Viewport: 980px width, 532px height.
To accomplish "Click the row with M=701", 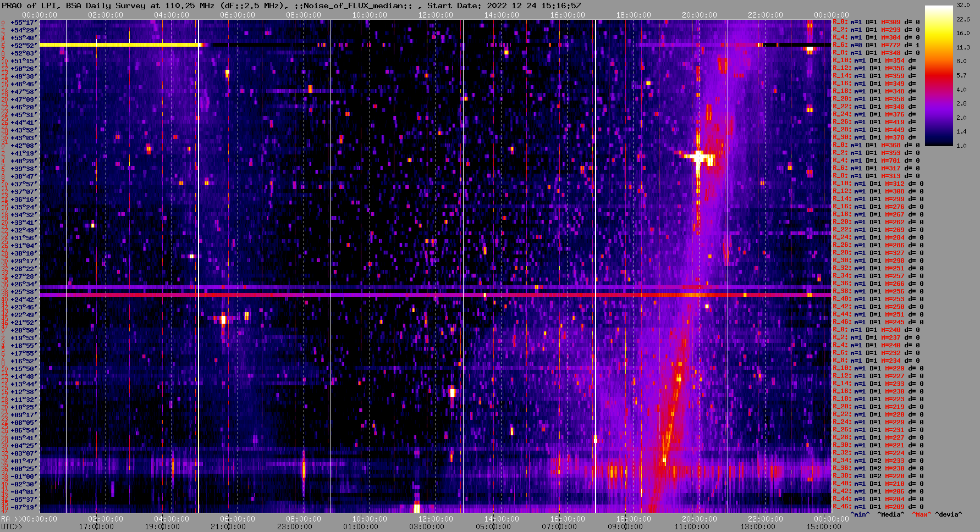I will [x=876, y=160].
